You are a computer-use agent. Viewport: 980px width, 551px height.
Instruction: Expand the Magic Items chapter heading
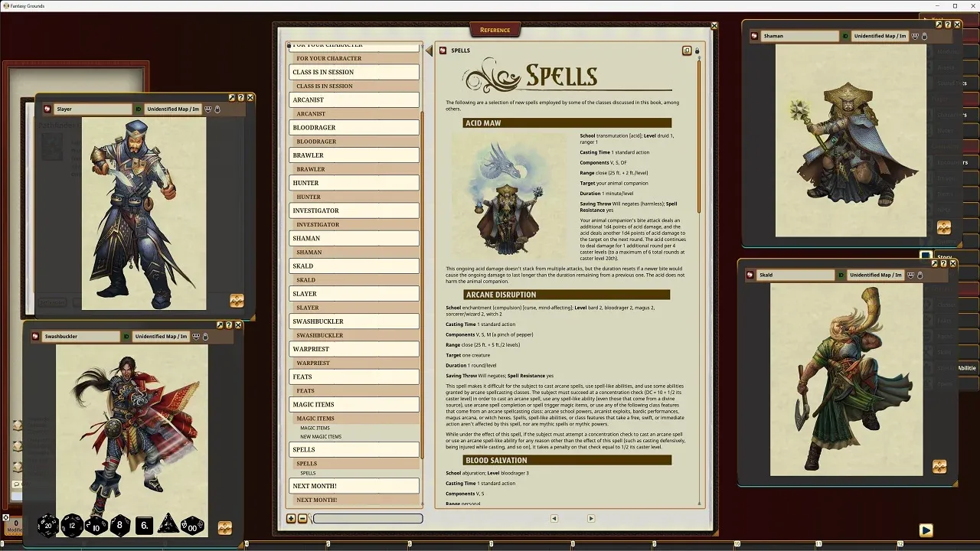click(355, 404)
